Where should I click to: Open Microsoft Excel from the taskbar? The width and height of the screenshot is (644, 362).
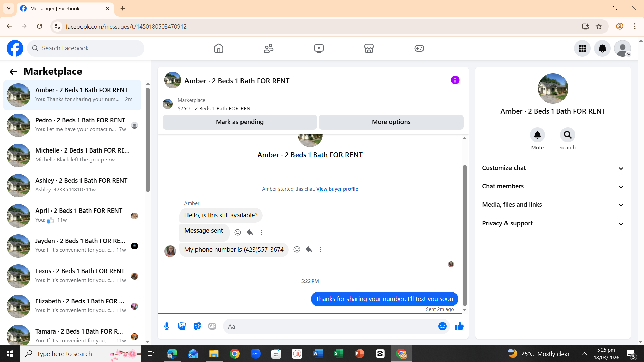(338, 354)
